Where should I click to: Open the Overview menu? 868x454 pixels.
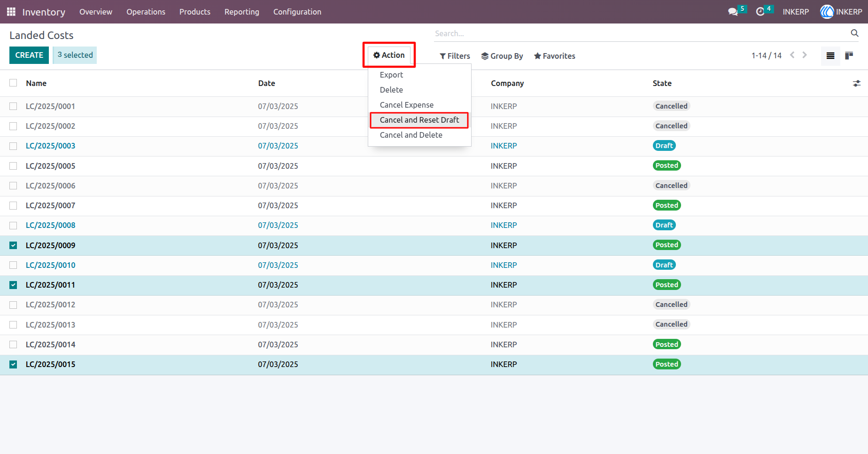(96, 12)
